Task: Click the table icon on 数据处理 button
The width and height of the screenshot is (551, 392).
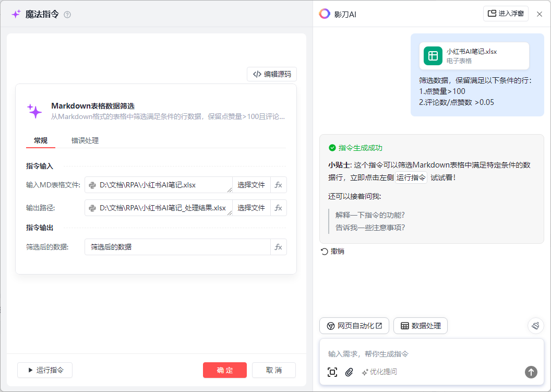Action: click(x=405, y=326)
